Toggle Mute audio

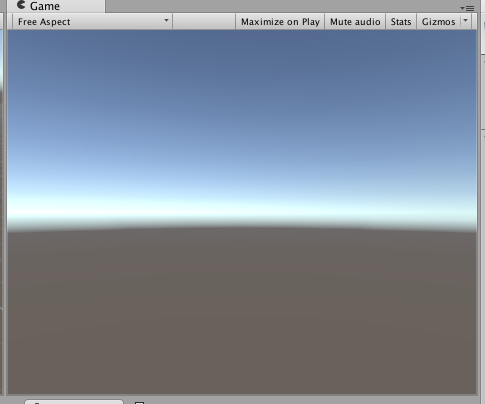pyautogui.click(x=355, y=22)
